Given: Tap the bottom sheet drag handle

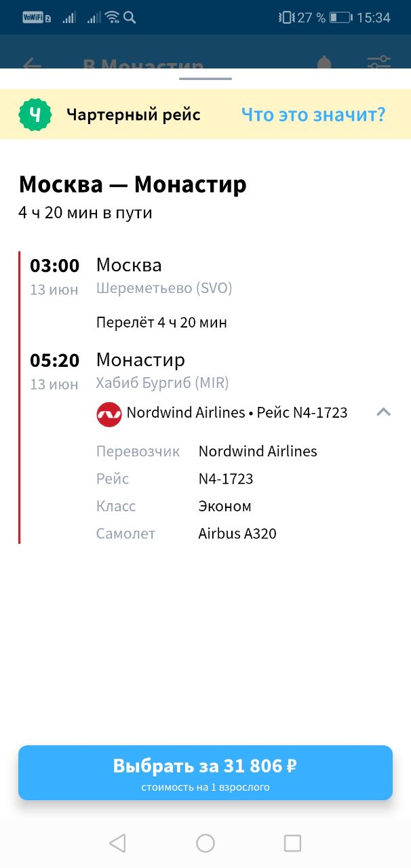Looking at the screenshot, I should [206, 79].
